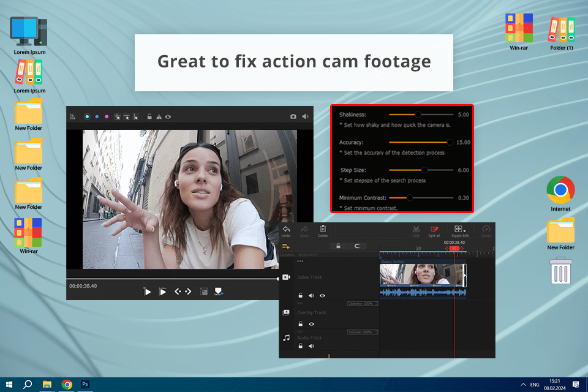Click the 00:00:38.40 timecode in preview
Image resolution: width=588 pixels, height=392 pixels.
(x=83, y=286)
